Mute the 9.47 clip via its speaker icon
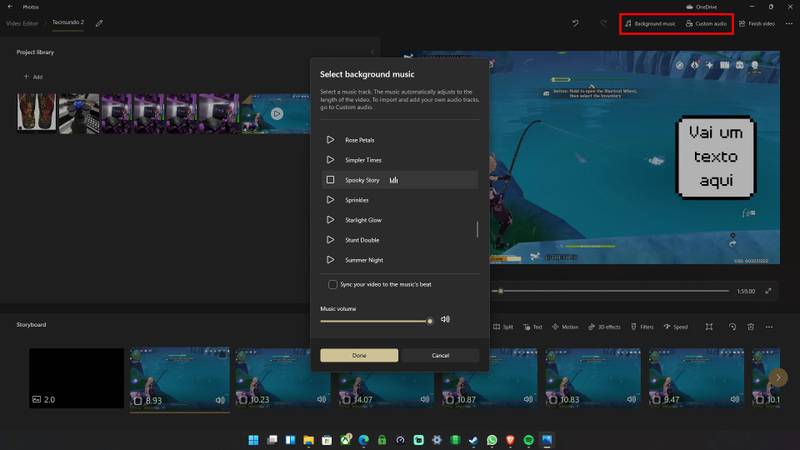The width and height of the screenshot is (800, 450). click(x=735, y=399)
